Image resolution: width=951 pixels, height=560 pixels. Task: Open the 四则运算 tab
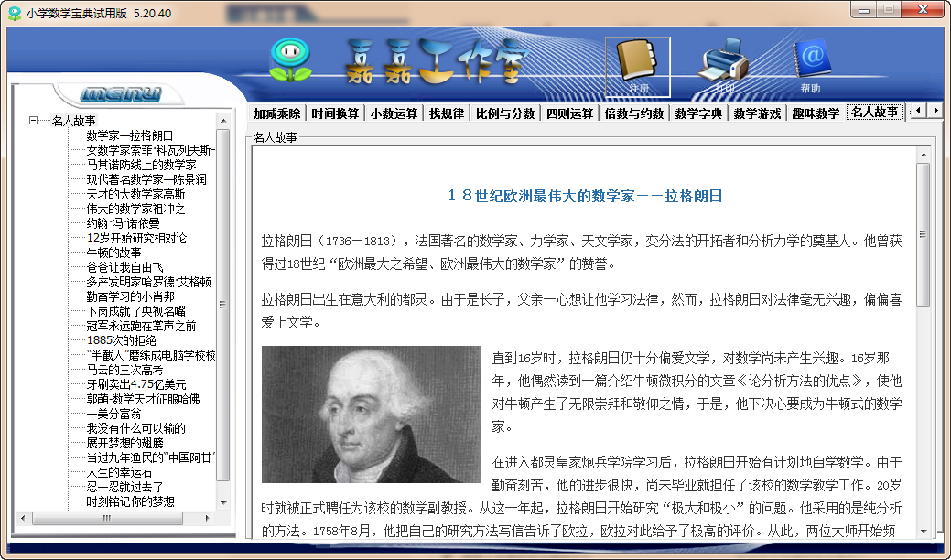click(569, 113)
